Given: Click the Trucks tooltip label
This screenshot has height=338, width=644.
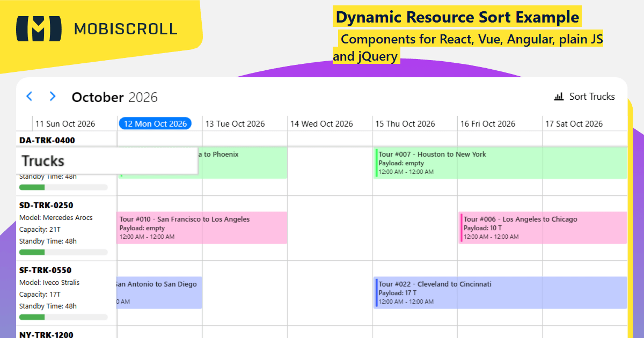Looking at the screenshot, I should 43,161.
